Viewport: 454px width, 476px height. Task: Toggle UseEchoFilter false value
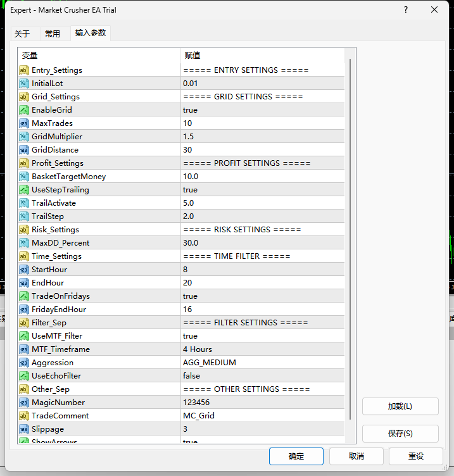(x=263, y=376)
